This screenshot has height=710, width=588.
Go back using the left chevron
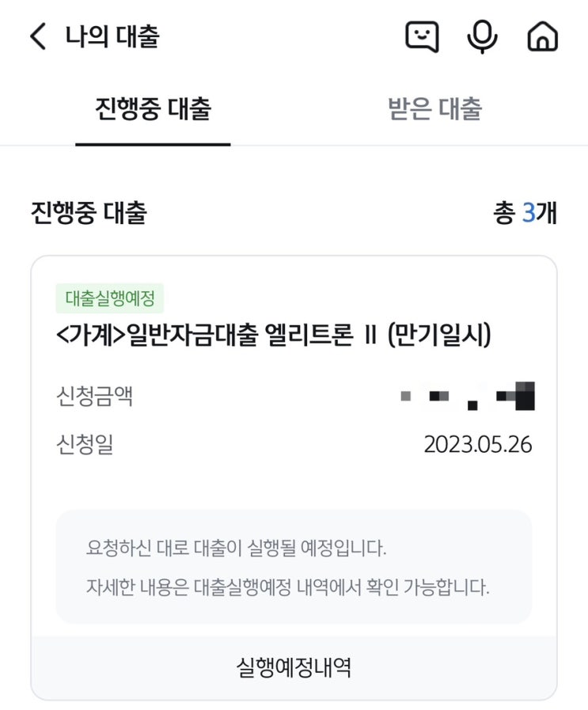(x=38, y=36)
